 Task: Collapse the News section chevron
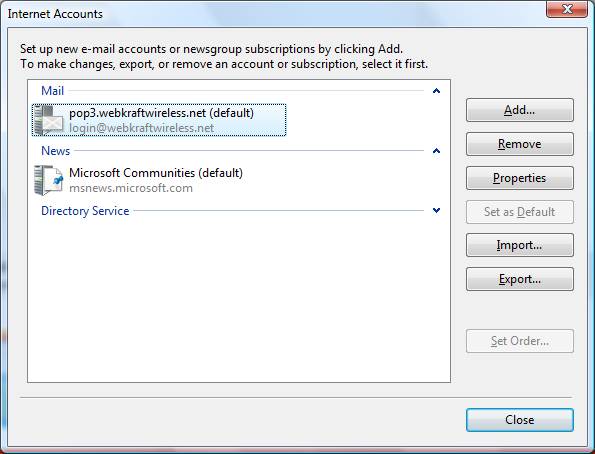click(x=436, y=151)
